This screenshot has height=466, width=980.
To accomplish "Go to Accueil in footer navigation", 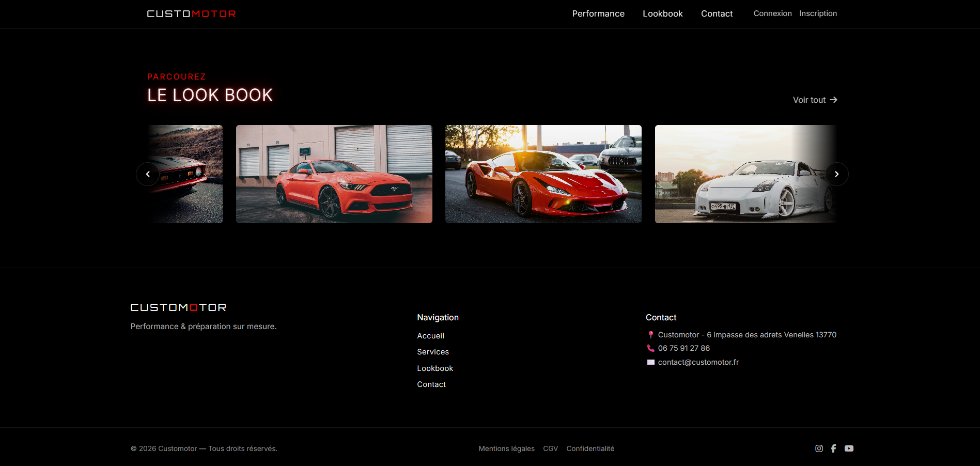I will tap(430, 336).
